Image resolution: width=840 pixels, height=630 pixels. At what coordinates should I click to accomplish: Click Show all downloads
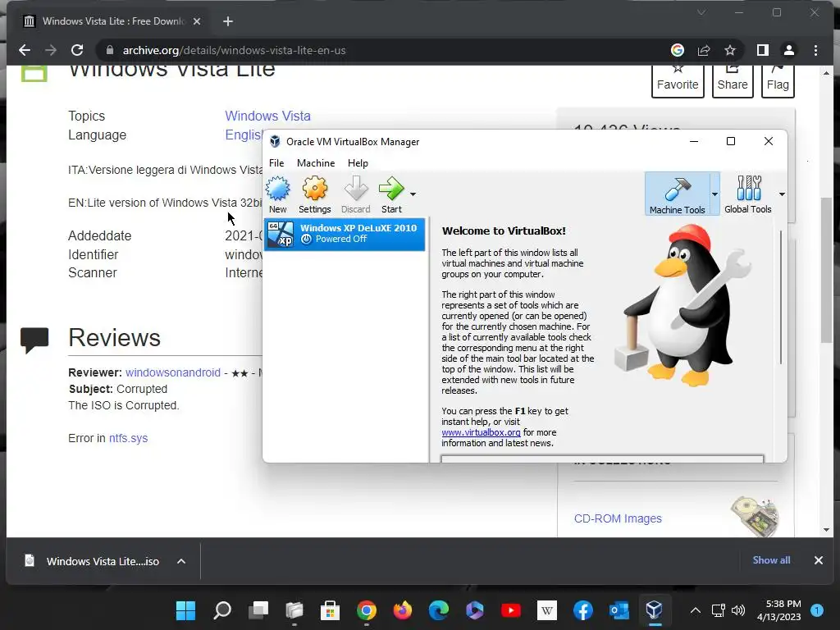[771, 559]
